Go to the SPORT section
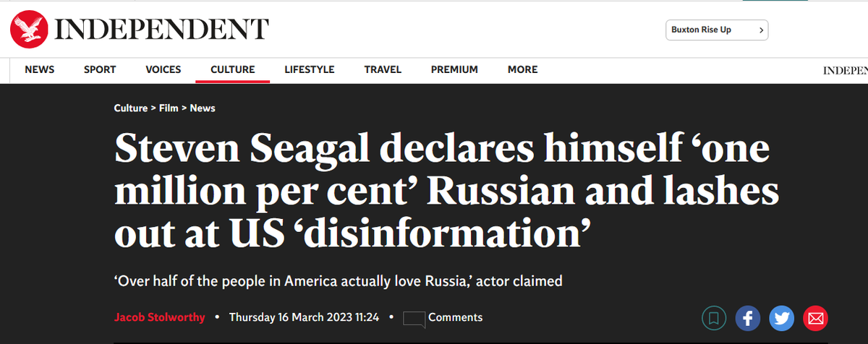 point(100,69)
